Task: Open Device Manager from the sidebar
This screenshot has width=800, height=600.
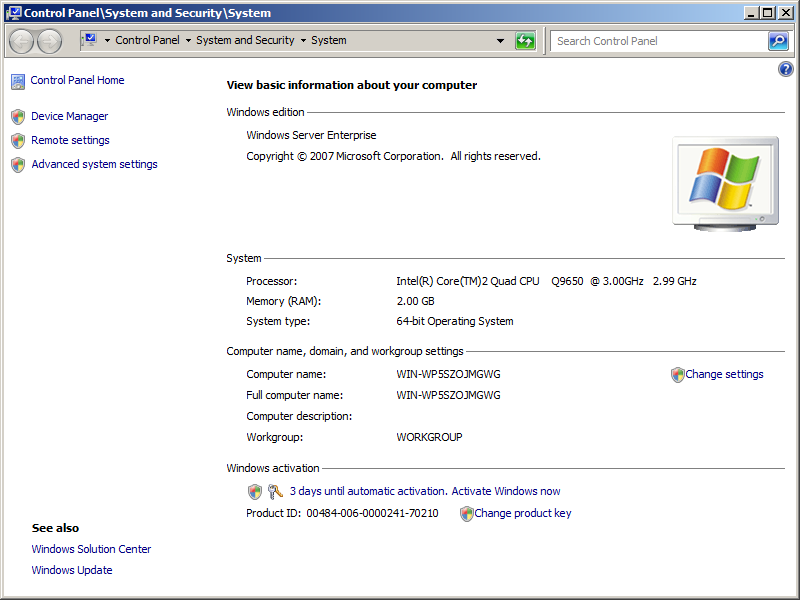Action: (69, 116)
